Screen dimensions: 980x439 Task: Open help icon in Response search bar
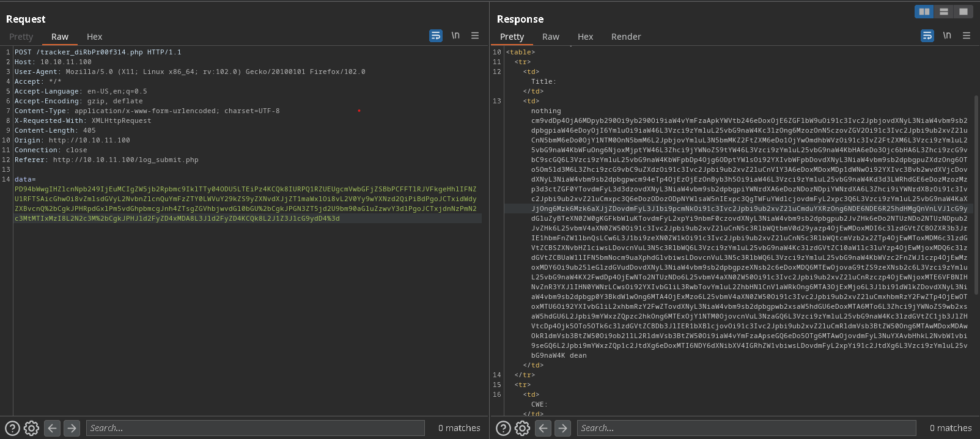tap(503, 428)
